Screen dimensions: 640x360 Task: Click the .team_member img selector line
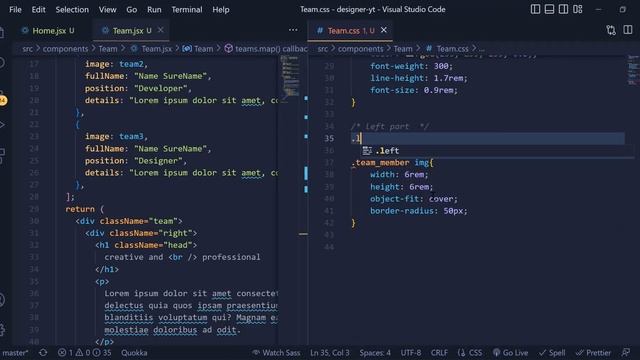(x=392, y=163)
